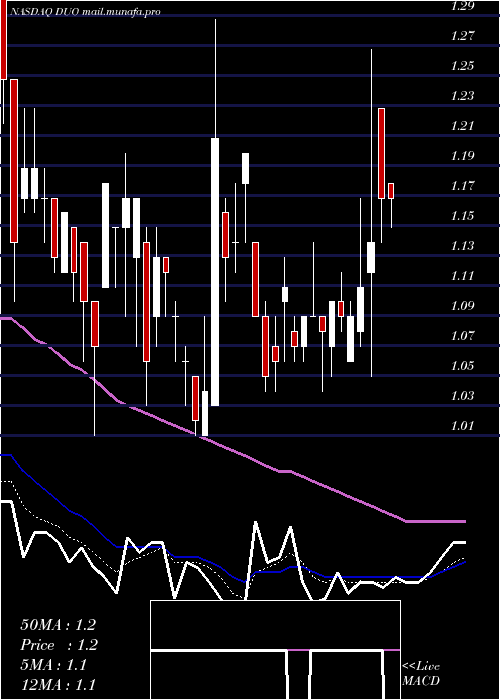500x700 pixels.
Task: Click the 1.13 price axis label
Action: [x=462, y=246]
